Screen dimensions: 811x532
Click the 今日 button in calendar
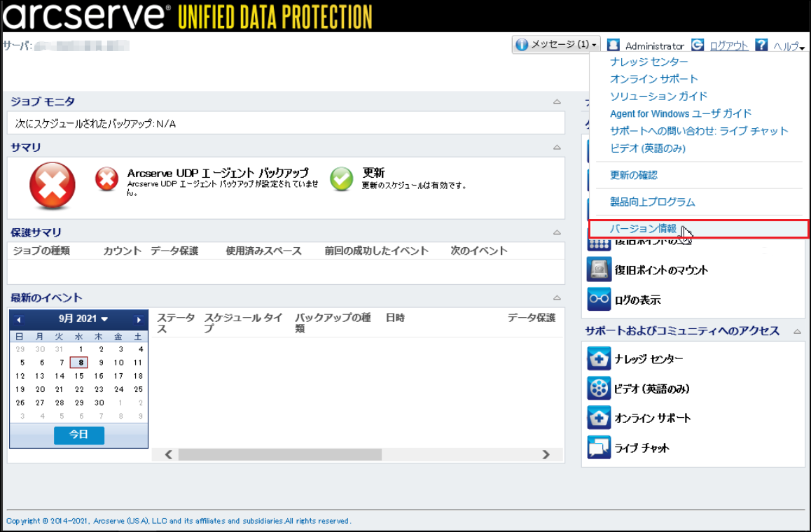pyautogui.click(x=79, y=435)
